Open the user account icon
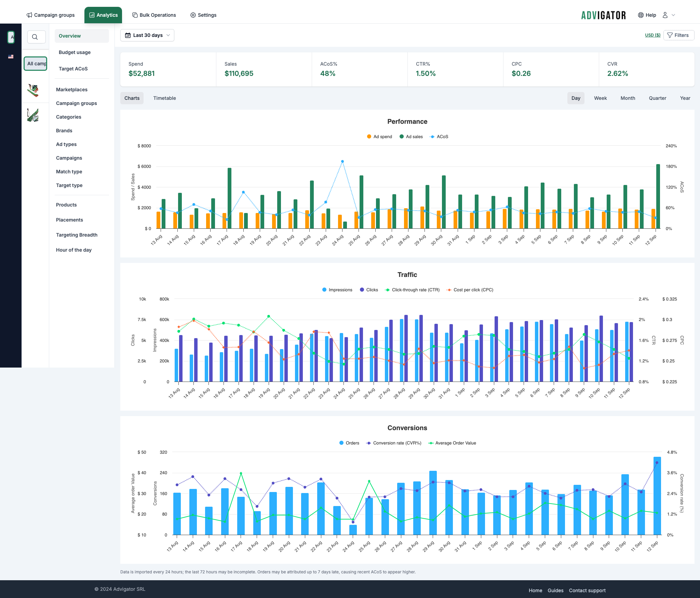This screenshot has height=598, width=700. (665, 15)
